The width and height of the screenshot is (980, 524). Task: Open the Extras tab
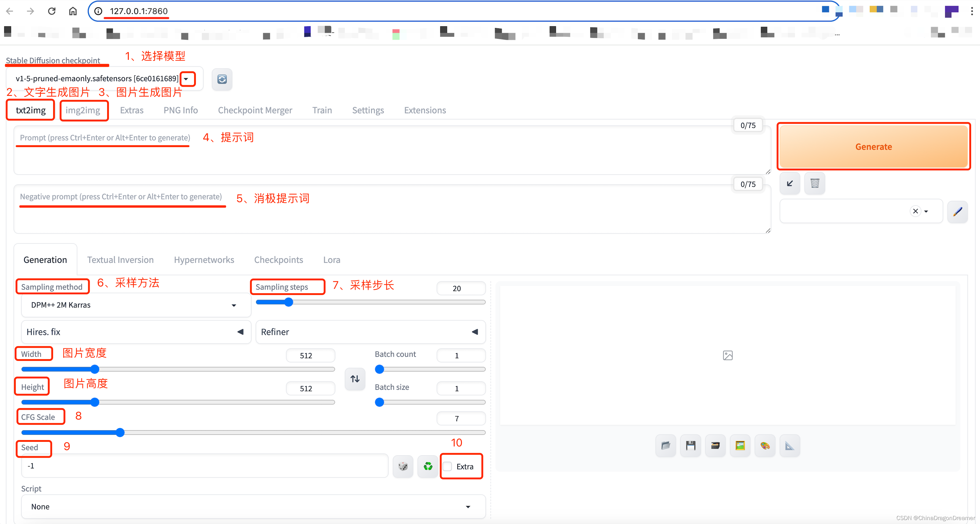(x=132, y=110)
